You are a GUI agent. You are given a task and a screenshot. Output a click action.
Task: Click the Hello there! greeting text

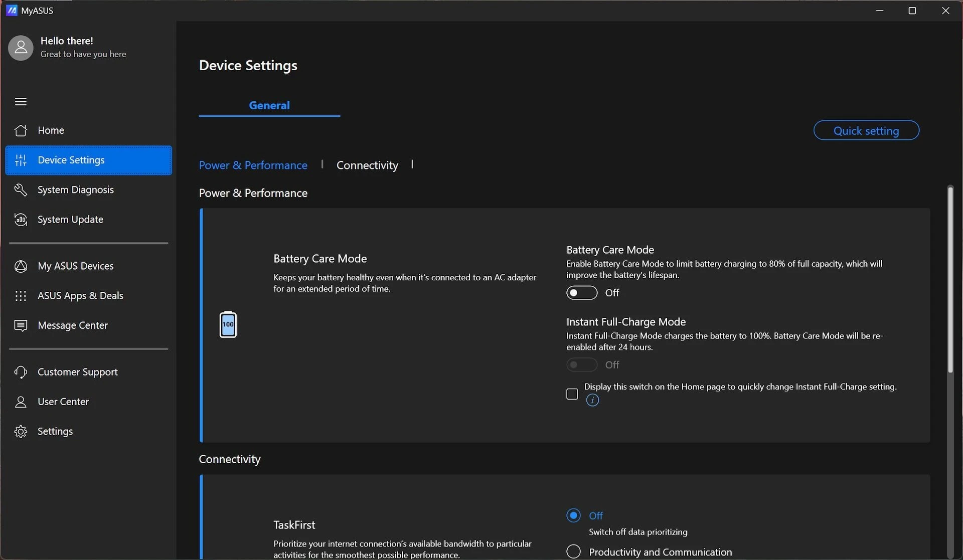coord(67,41)
